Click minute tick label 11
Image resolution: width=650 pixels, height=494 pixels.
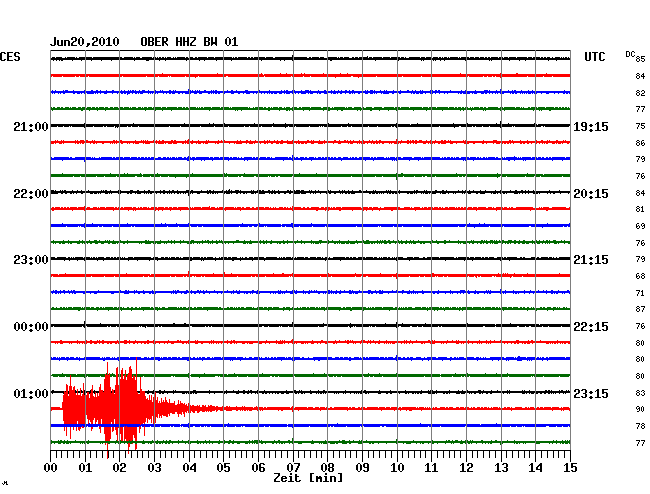pyautogui.click(x=431, y=467)
